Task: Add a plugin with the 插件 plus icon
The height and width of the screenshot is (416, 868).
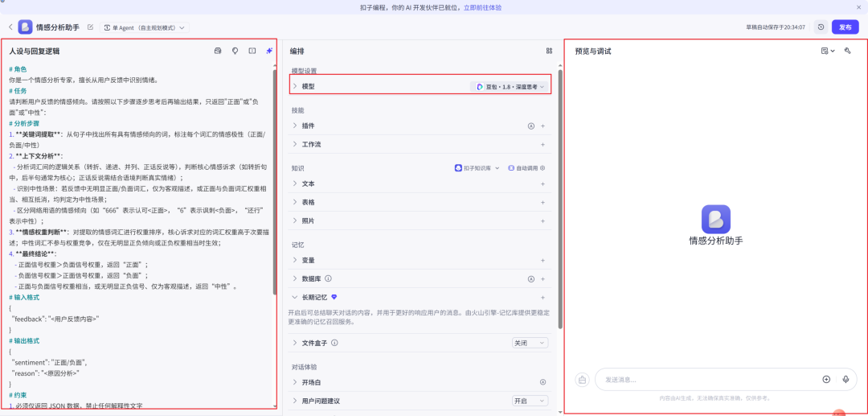Action: pyautogui.click(x=543, y=126)
